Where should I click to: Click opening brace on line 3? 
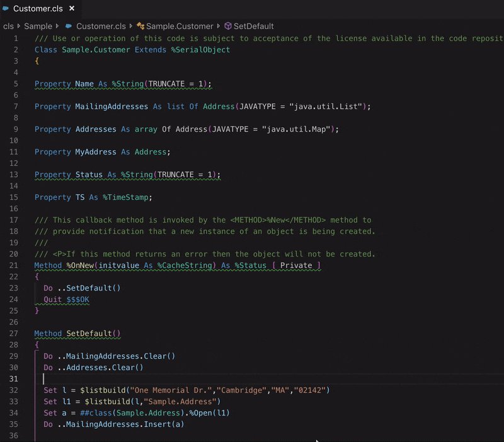pyautogui.click(x=37, y=61)
